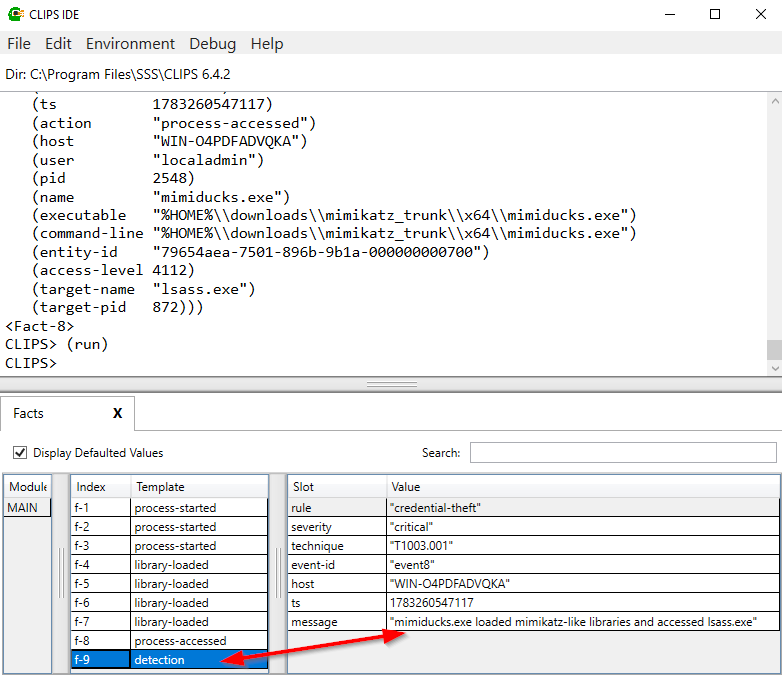Open the File menu
The height and width of the screenshot is (676, 782).
(x=19, y=44)
